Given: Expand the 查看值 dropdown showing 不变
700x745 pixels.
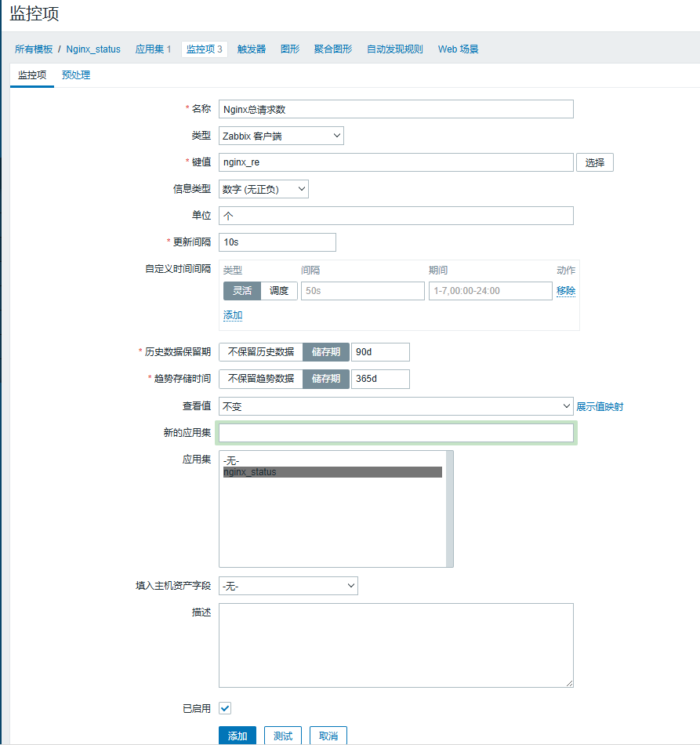Looking at the screenshot, I should (396, 406).
